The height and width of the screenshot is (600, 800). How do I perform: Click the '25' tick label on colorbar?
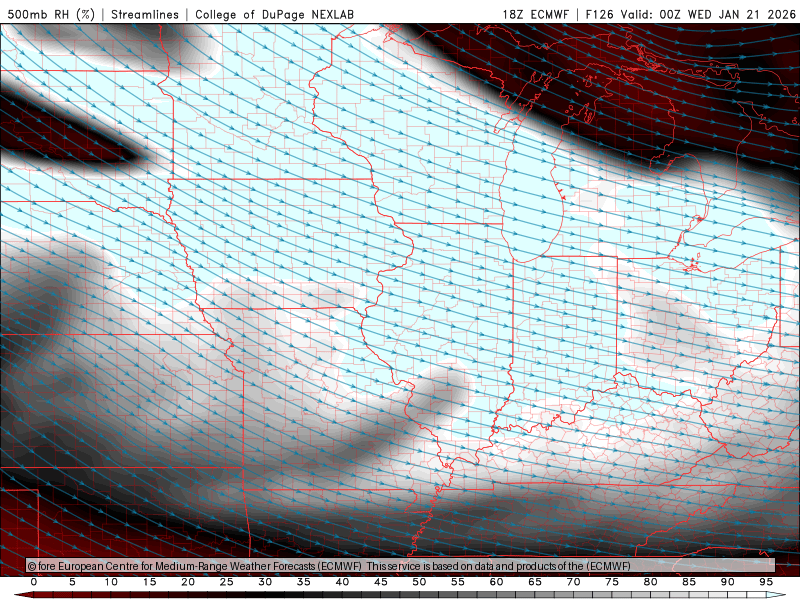(x=227, y=582)
